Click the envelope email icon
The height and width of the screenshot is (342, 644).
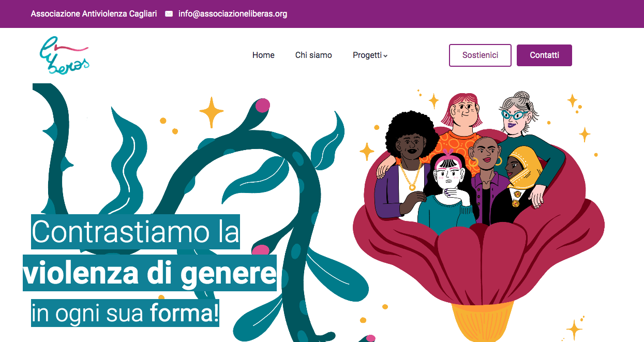pos(169,14)
